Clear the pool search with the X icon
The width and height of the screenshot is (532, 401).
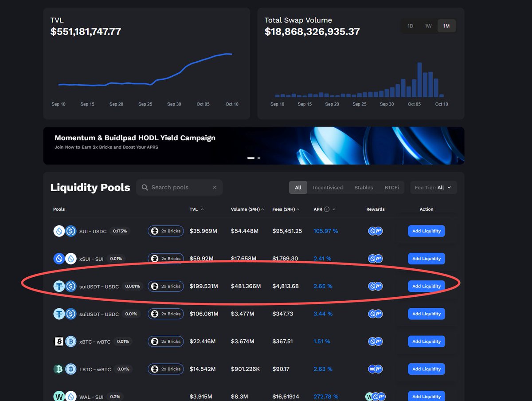215,188
